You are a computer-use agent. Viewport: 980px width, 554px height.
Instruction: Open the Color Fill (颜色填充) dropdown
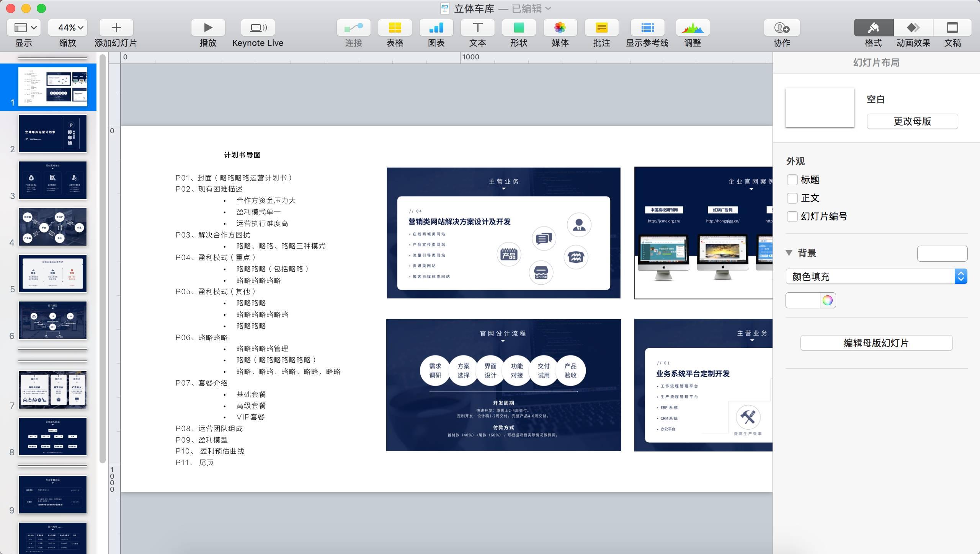(x=876, y=276)
